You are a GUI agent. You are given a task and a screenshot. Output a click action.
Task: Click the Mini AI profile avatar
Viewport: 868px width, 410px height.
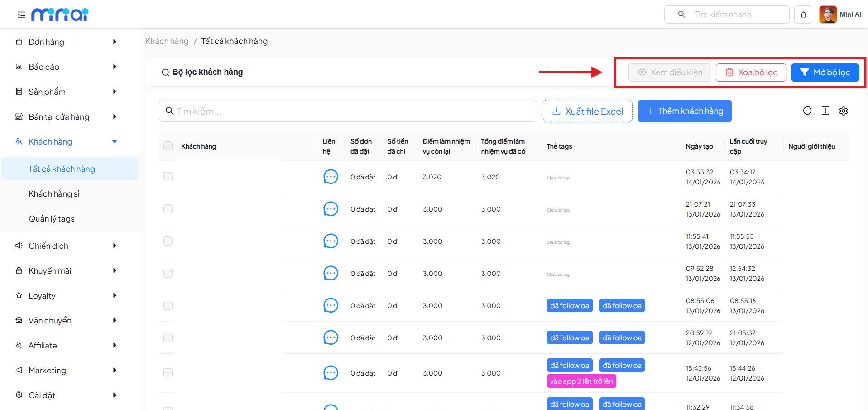[x=828, y=14]
